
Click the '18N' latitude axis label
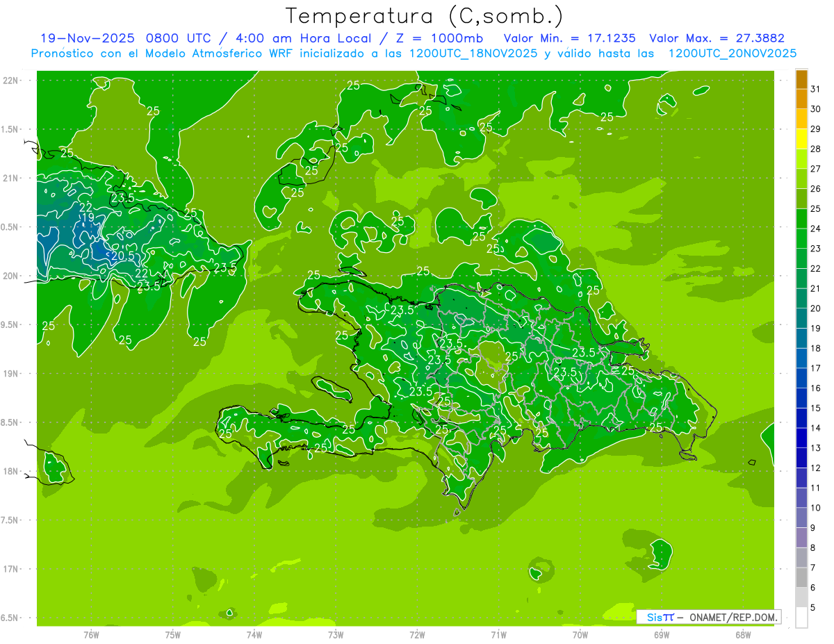[x=11, y=471]
